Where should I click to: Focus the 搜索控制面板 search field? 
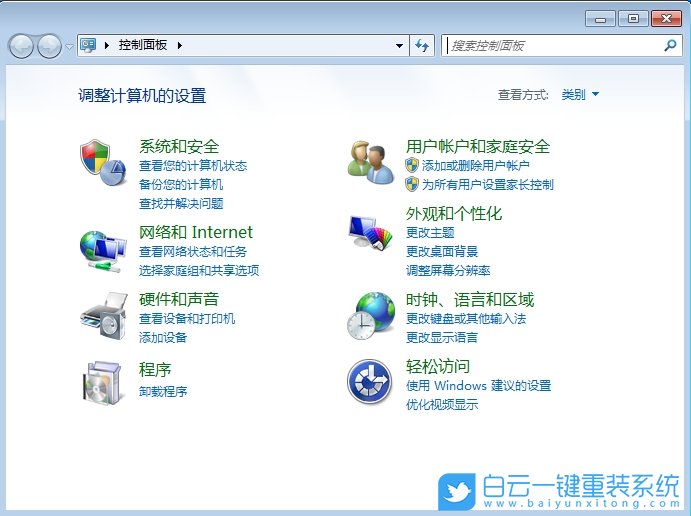(x=562, y=45)
